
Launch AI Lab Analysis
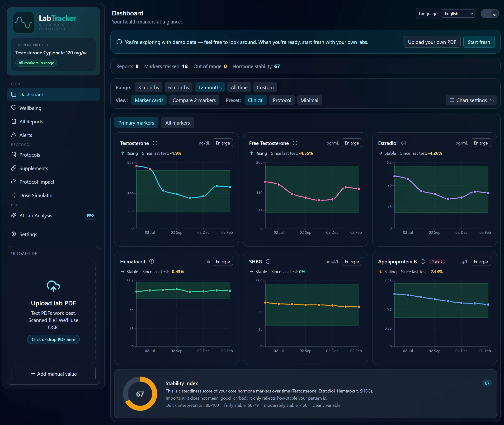[36, 215]
